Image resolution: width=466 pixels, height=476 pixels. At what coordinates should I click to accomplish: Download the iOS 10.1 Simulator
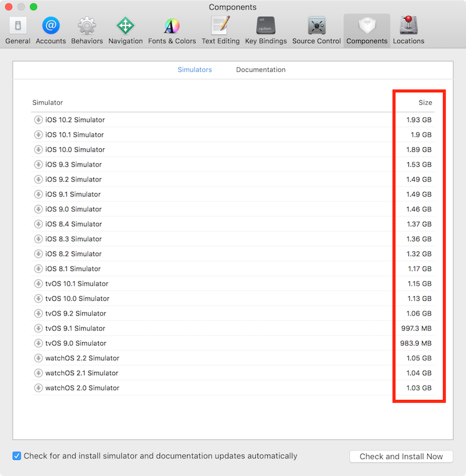(x=38, y=134)
